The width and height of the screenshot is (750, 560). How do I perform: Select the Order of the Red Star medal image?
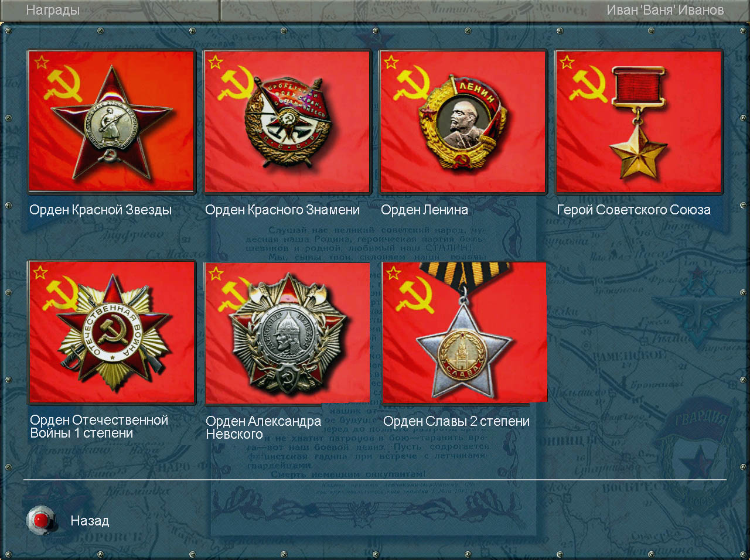coord(111,121)
